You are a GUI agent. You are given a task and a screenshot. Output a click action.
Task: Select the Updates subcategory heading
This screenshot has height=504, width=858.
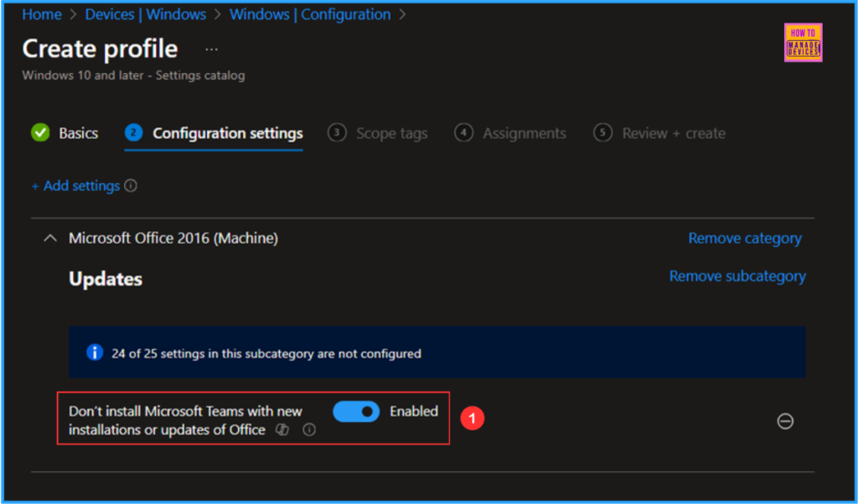click(106, 279)
